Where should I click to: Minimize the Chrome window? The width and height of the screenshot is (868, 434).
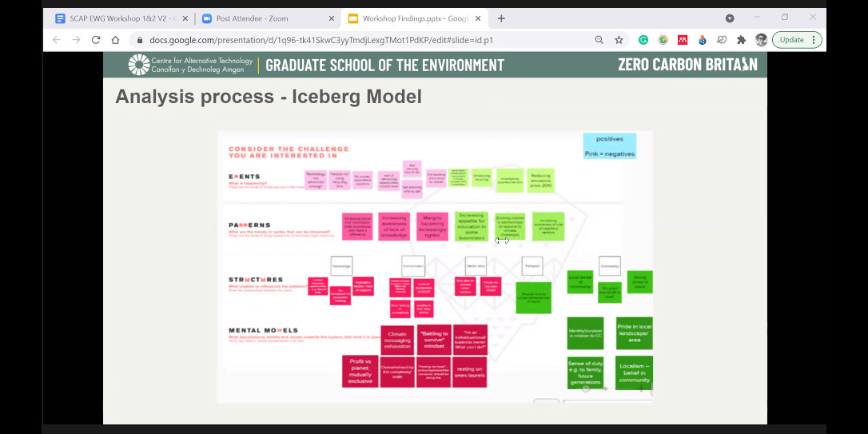click(757, 18)
